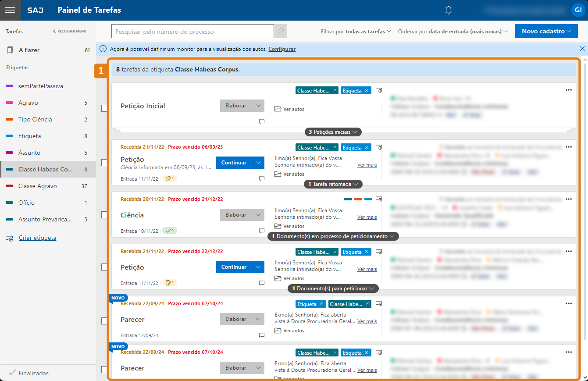
Task: Open Ordenar por data de entrada dropdown
Action: pos(453,32)
